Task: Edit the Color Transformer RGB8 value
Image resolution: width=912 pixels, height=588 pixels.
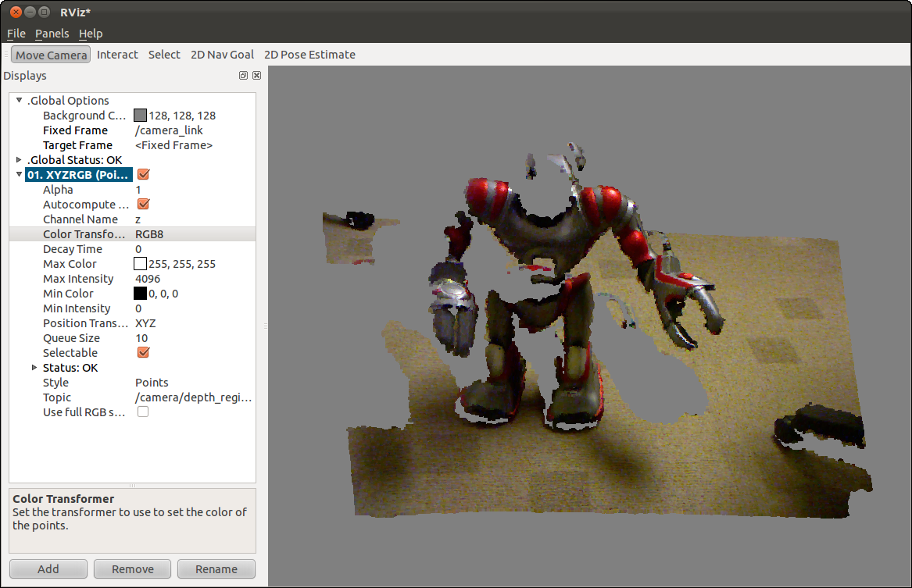Action: [x=195, y=234]
